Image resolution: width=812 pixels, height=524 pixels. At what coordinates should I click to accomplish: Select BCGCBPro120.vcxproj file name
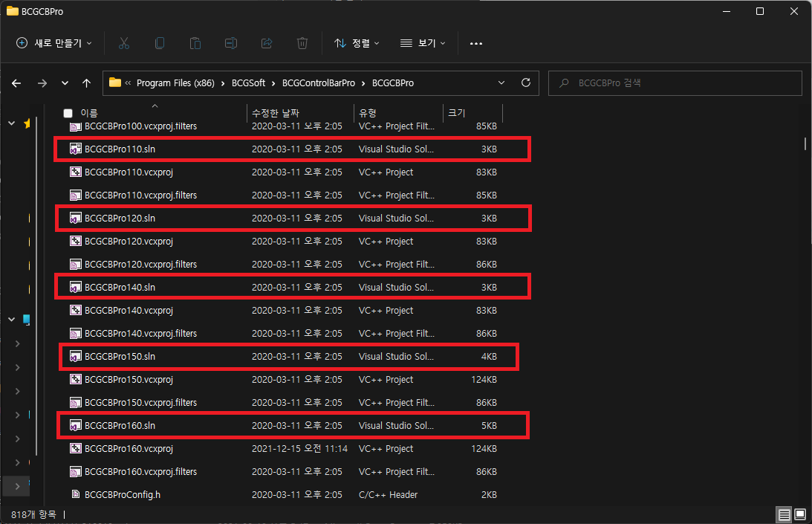(x=129, y=242)
